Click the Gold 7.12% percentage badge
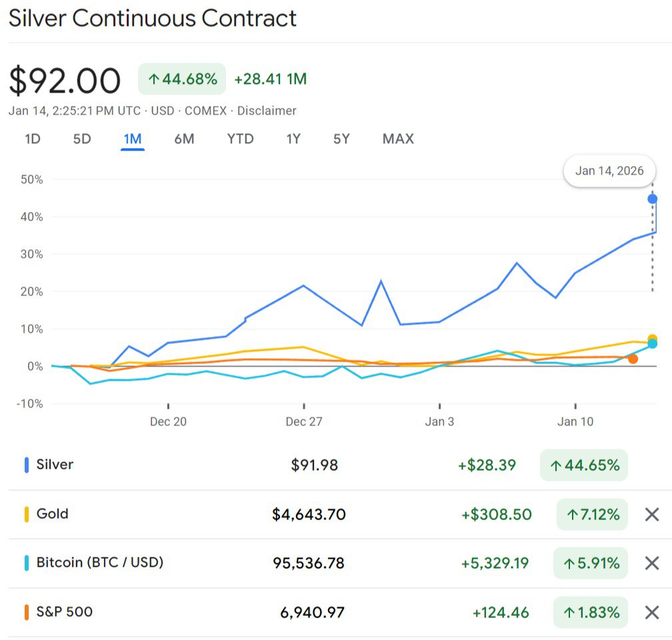The width and height of the screenshot is (672, 640). [x=592, y=514]
